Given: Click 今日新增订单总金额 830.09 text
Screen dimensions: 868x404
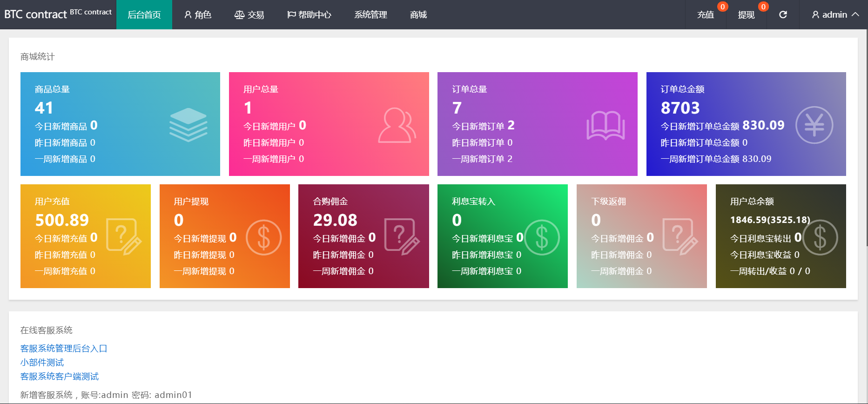Looking at the screenshot, I should pos(722,126).
